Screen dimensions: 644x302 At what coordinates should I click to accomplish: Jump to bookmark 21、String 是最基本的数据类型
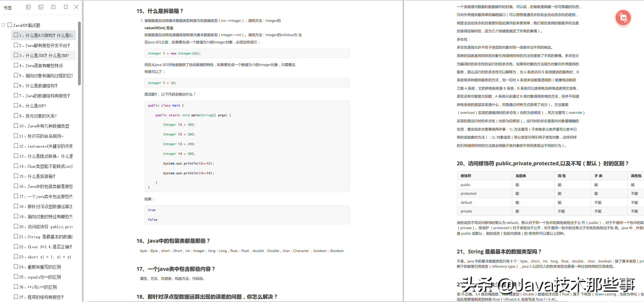(x=43, y=237)
